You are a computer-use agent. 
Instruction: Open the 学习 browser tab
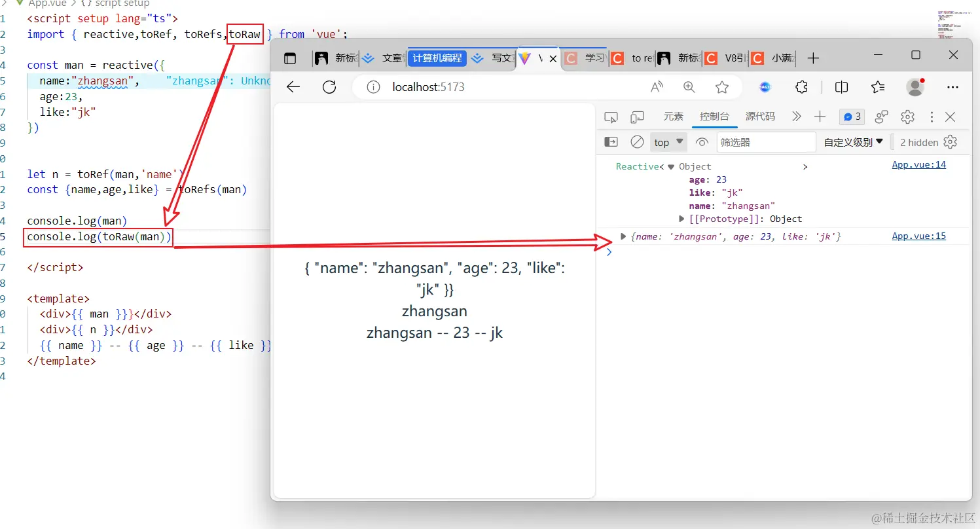coord(585,58)
